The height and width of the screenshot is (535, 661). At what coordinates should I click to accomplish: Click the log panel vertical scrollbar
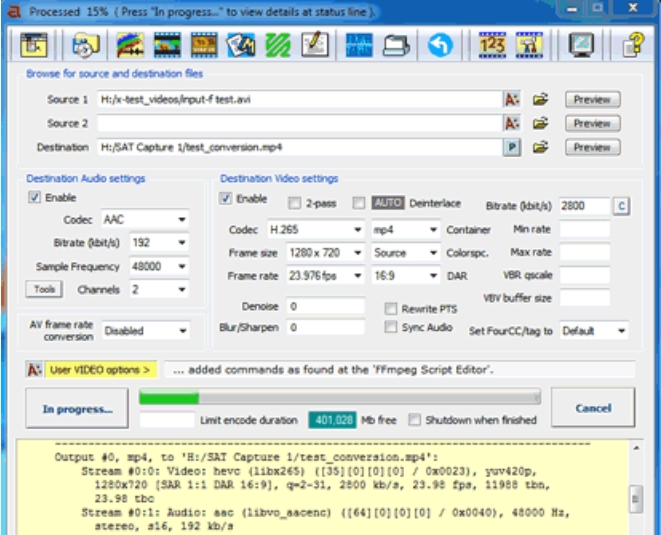(636, 489)
